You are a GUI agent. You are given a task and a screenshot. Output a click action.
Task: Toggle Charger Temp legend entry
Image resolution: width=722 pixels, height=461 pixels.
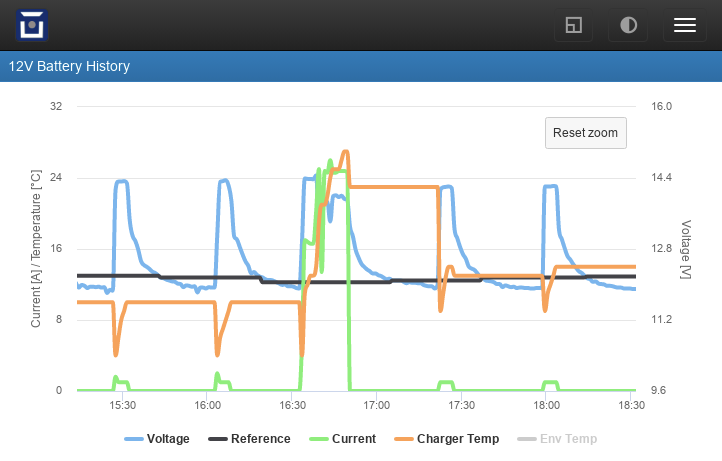point(447,439)
